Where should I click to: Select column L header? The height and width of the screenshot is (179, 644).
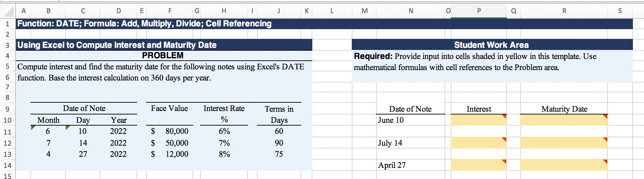coord(332,11)
